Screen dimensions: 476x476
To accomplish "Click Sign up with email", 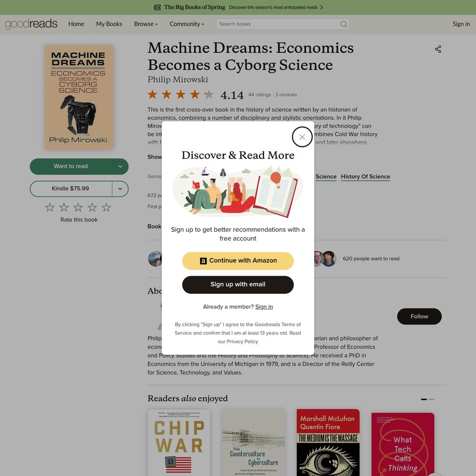I will (x=238, y=285).
